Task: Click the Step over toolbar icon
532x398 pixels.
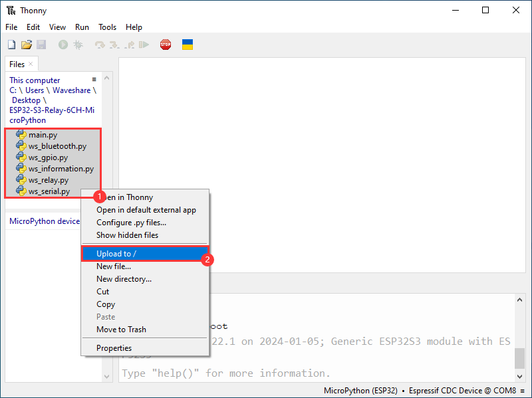Action: click(x=100, y=45)
